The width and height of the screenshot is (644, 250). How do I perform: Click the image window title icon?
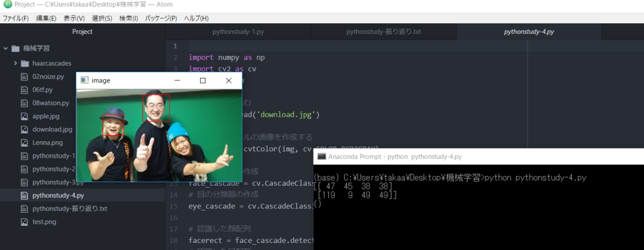pyautogui.click(x=85, y=80)
